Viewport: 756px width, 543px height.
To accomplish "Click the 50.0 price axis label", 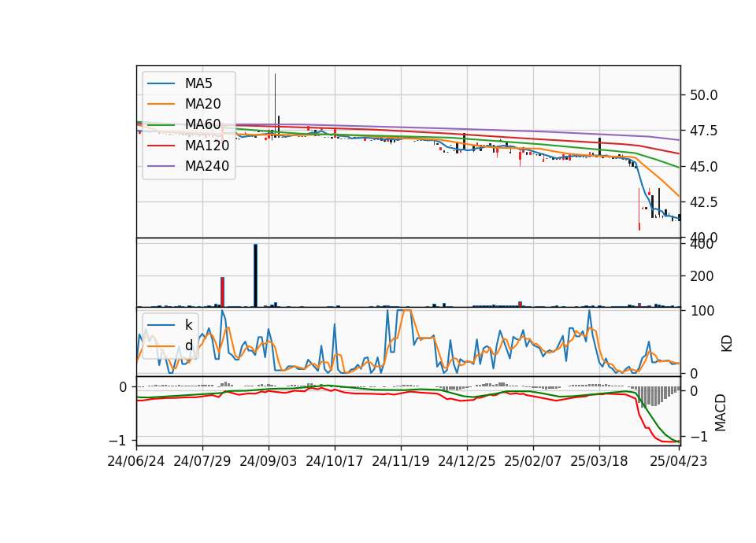I will coord(703,95).
